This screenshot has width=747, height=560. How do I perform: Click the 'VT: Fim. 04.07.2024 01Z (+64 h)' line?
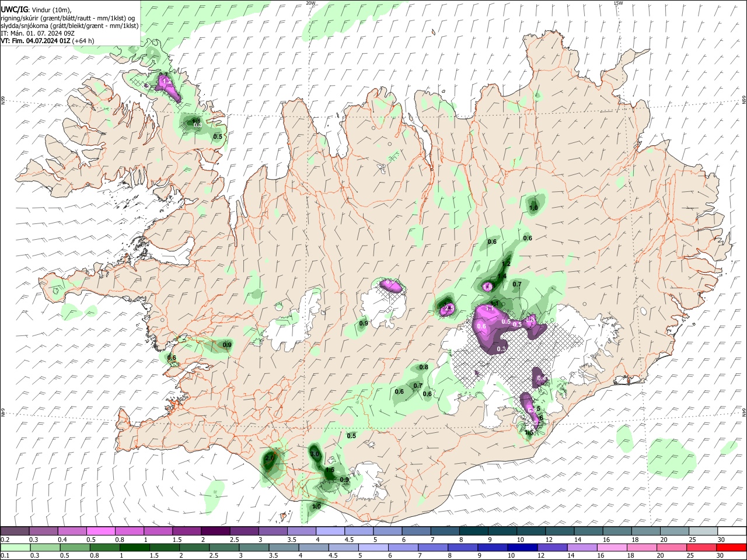point(47,41)
